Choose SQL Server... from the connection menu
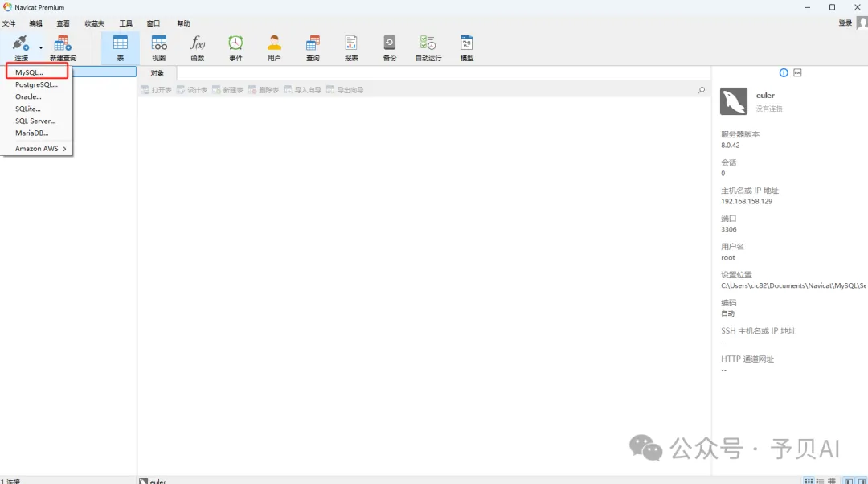This screenshot has height=484, width=868. (x=36, y=121)
